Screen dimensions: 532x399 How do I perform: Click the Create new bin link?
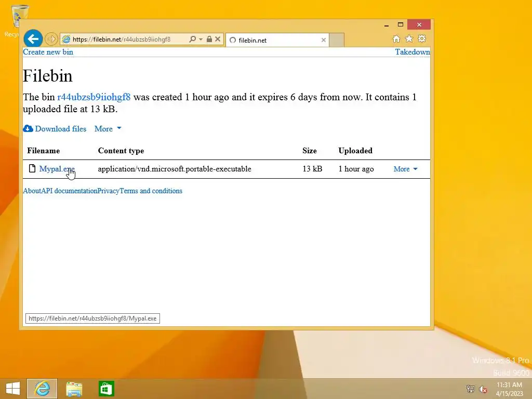click(x=48, y=52)
